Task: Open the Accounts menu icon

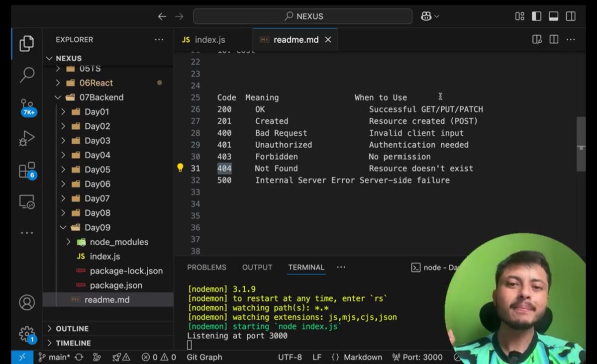Action: pos(27,302)
